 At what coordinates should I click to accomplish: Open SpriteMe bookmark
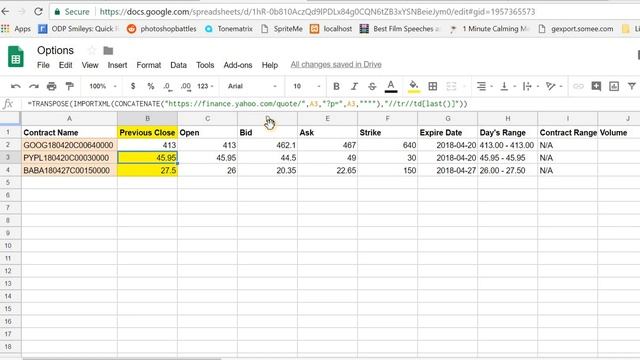(x=282, y=29)
